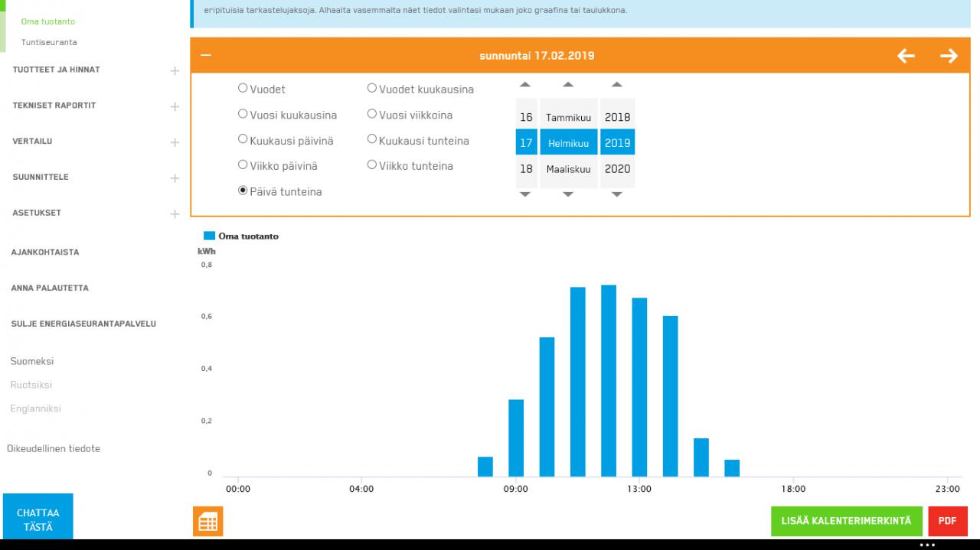Open Oma tuotanto in sidebar

48,21
